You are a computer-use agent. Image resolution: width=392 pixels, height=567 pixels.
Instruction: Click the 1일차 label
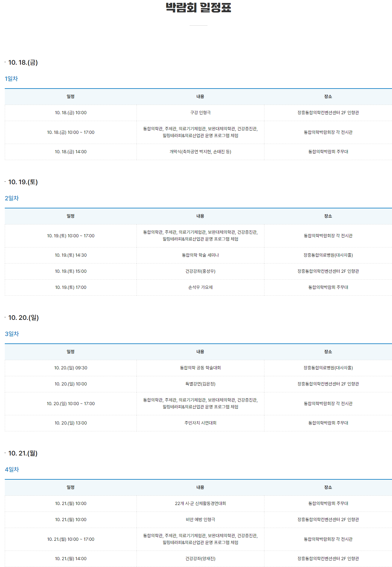point(11,79)
